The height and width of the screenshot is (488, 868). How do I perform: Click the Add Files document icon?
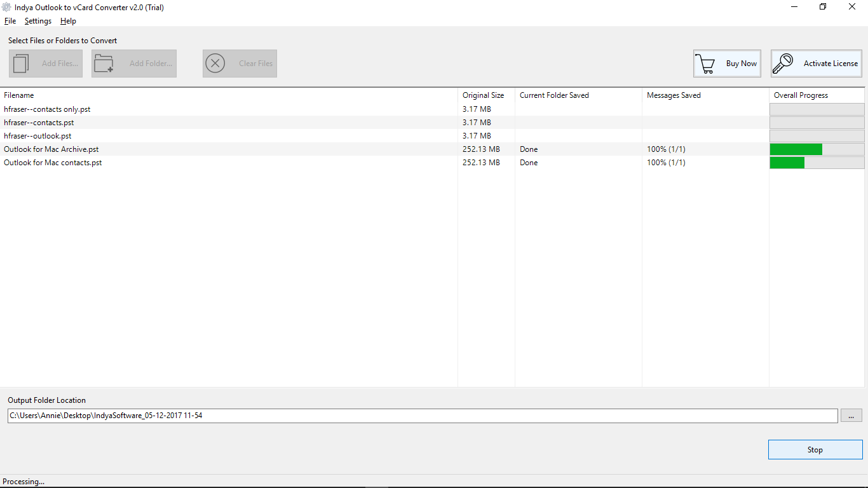tap(22, 64)
